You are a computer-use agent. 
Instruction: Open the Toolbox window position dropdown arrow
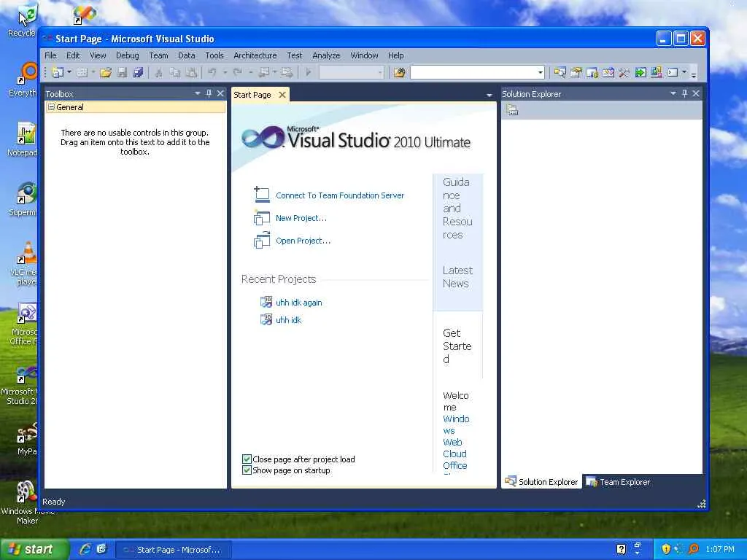[x=197, y=93]
